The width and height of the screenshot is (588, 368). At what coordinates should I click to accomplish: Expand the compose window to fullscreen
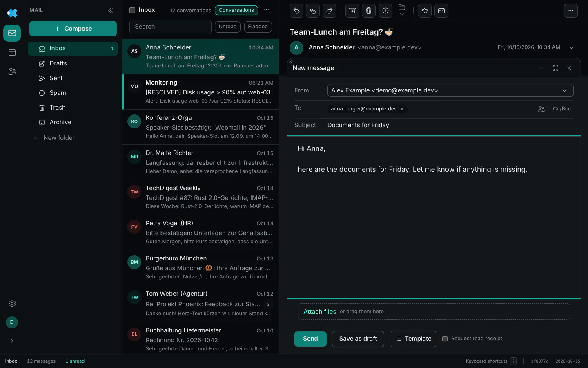point(555,68)
